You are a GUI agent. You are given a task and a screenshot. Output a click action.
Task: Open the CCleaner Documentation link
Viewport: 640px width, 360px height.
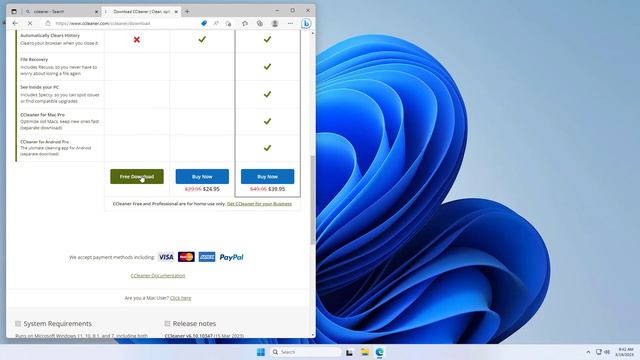[x=158, y=276]
